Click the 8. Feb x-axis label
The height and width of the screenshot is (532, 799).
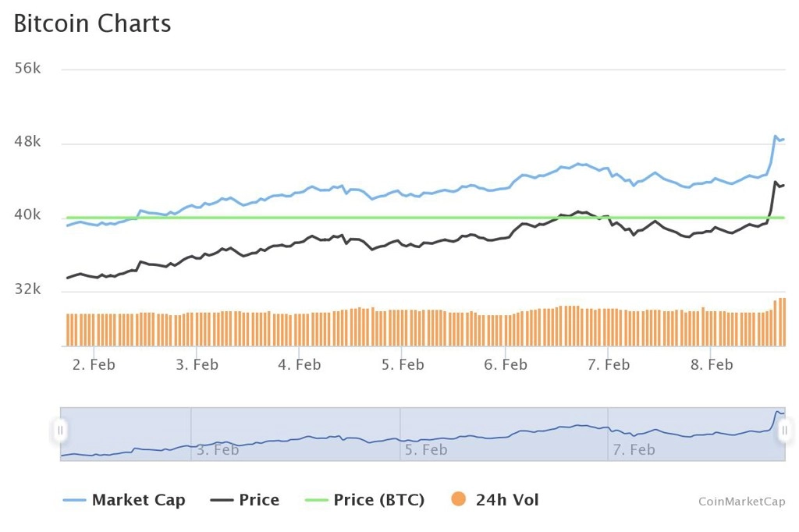click(x=712, y=365)
